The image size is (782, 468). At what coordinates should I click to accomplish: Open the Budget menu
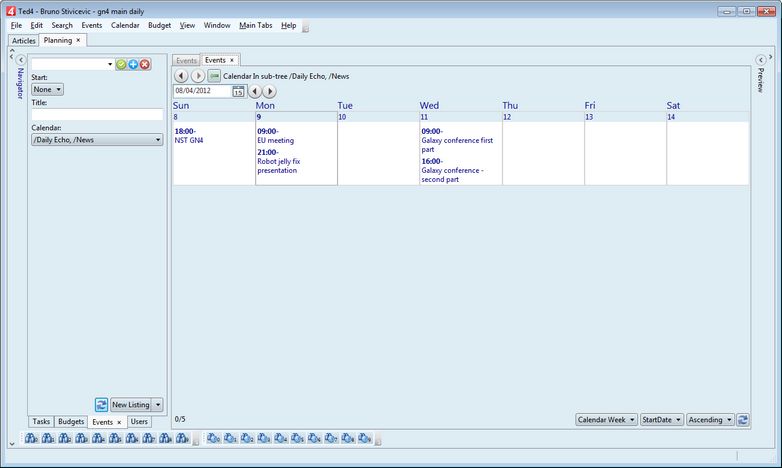coord(160,25)
